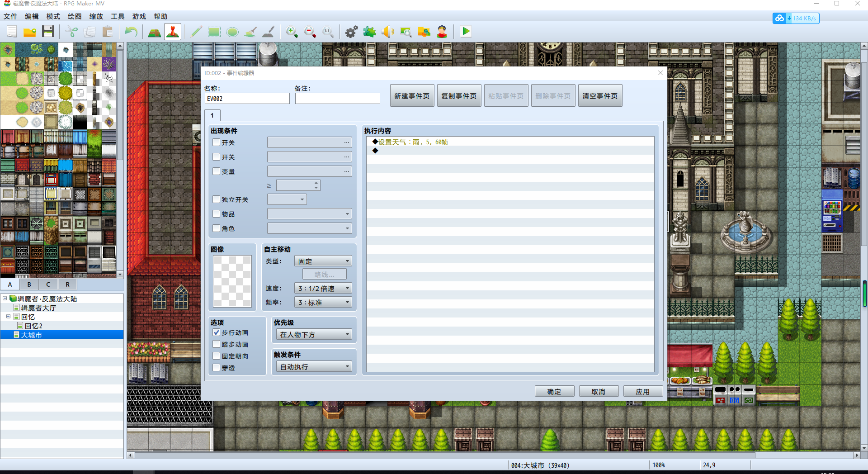Image resolution: width=868 pixels, height=474 pixels.
Task: Select the Flood Fill tool
Action: point(250,32)
